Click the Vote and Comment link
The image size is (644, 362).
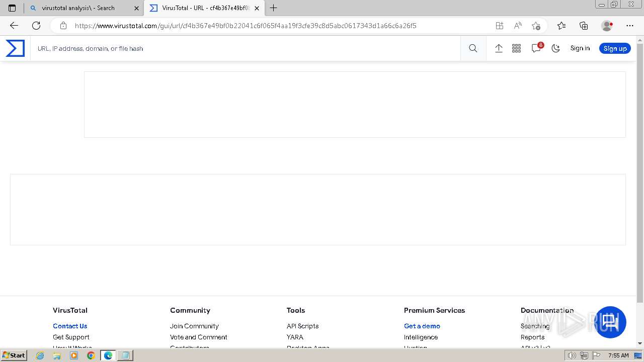[x=199, y=337]
